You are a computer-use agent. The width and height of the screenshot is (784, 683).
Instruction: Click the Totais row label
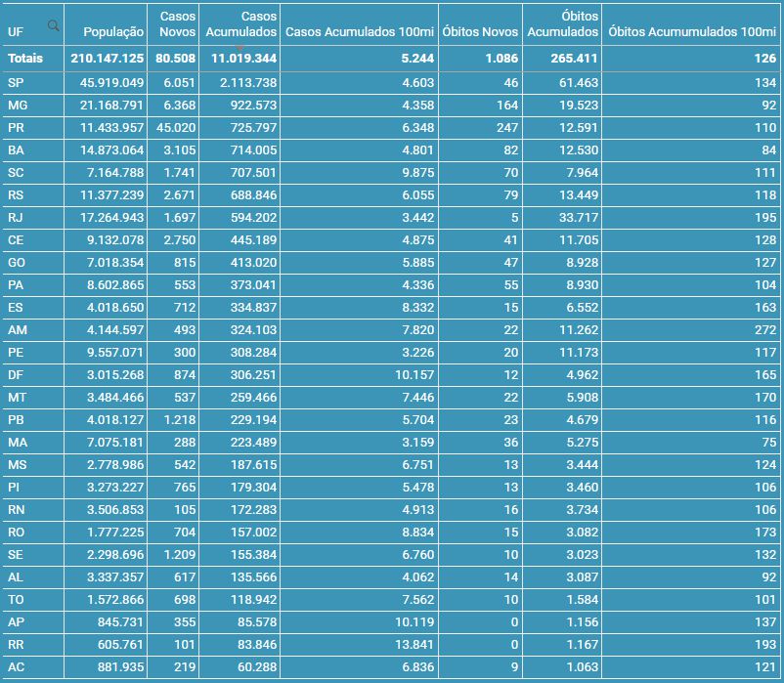(x=25, y=59)
